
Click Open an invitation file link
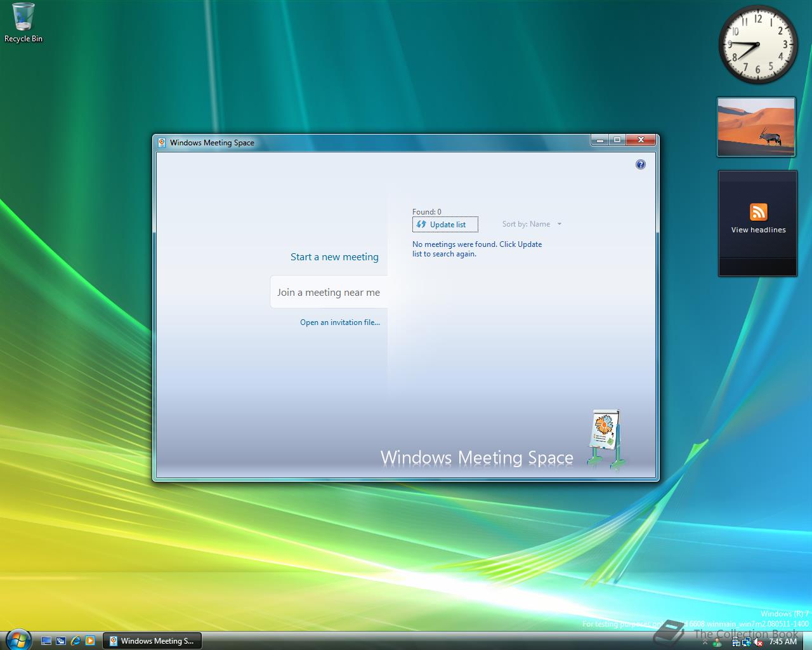click(340, 322)
